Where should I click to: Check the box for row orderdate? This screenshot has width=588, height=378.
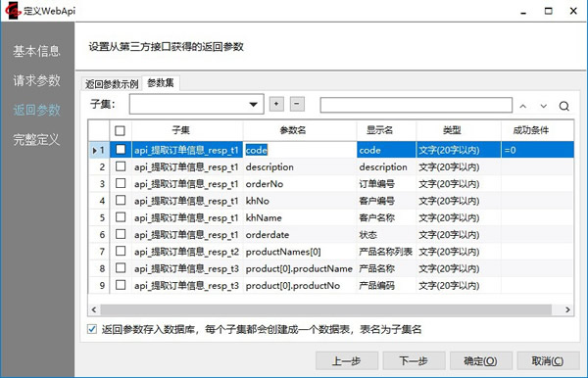tap(121, 234)
